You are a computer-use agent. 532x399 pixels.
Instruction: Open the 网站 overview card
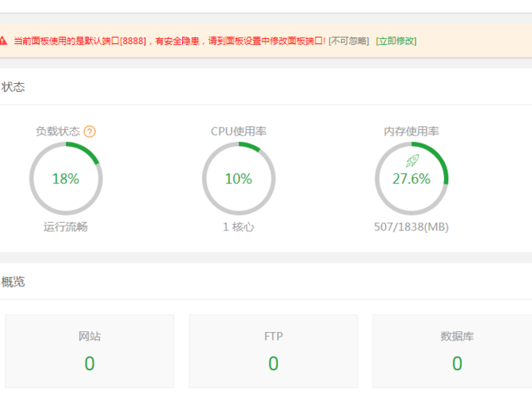pyautogui.click(x=89, y=351)
